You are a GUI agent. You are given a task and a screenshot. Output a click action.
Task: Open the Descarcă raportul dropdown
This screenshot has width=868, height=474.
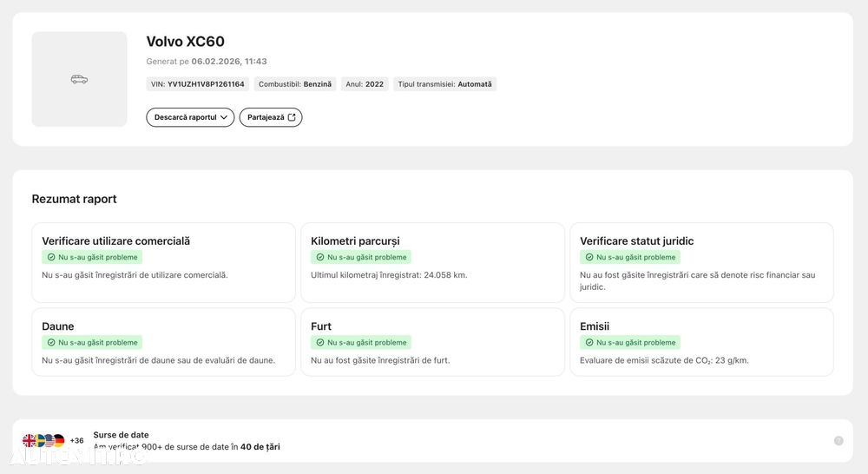190,117
